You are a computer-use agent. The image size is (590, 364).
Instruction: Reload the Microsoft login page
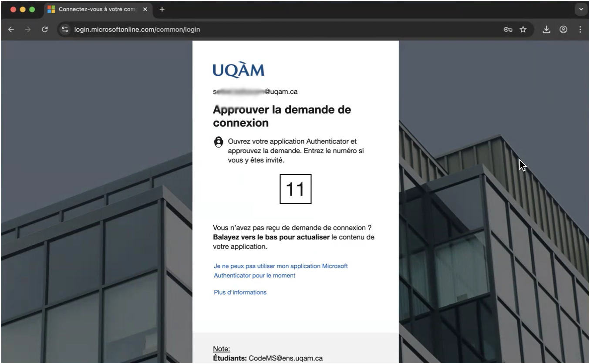tap(45, 30)
